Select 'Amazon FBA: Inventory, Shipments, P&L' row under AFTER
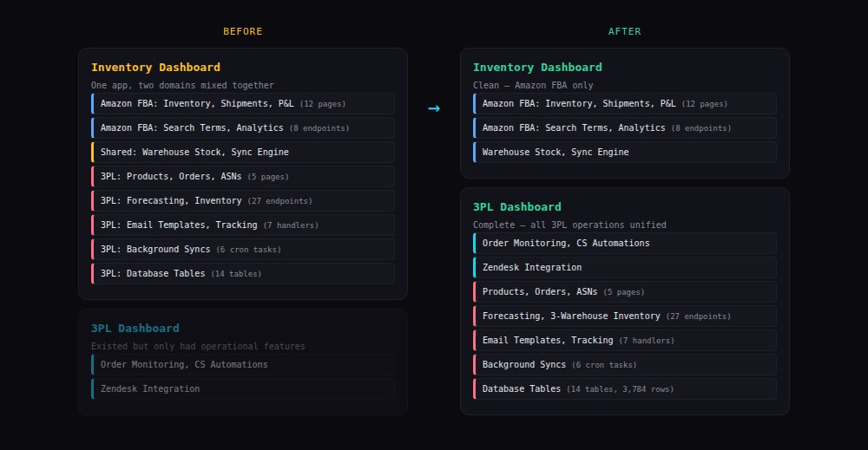 [x=625, y=104]
